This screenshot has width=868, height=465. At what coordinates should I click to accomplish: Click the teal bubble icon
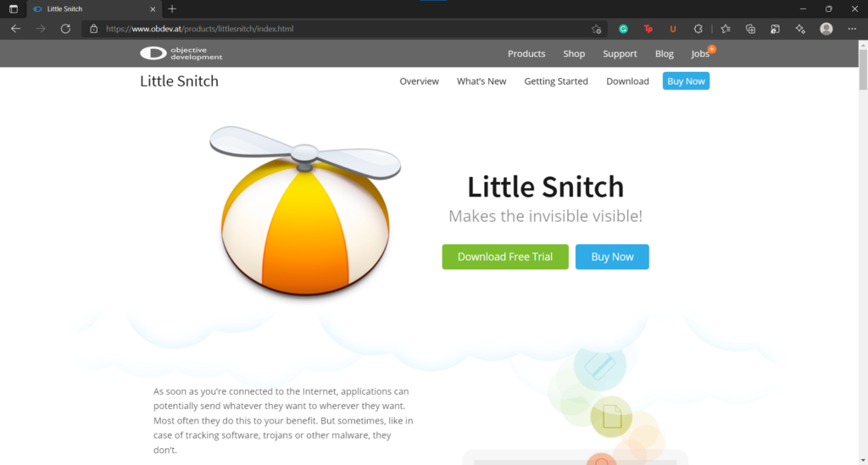point(599,365)
